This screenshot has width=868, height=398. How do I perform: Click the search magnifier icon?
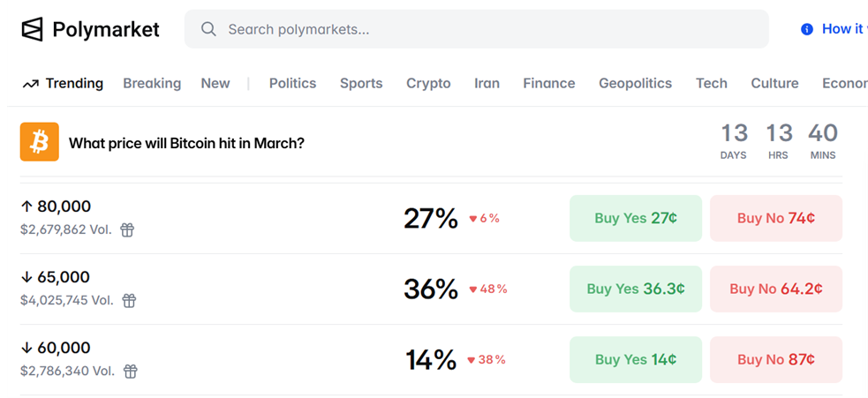pyautogui.click(x=208, y=29)
